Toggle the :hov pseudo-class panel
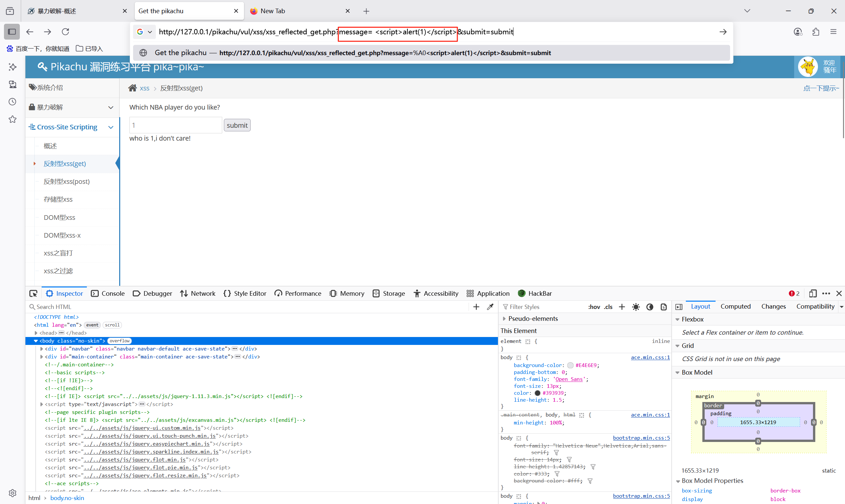 coord(594,307)
